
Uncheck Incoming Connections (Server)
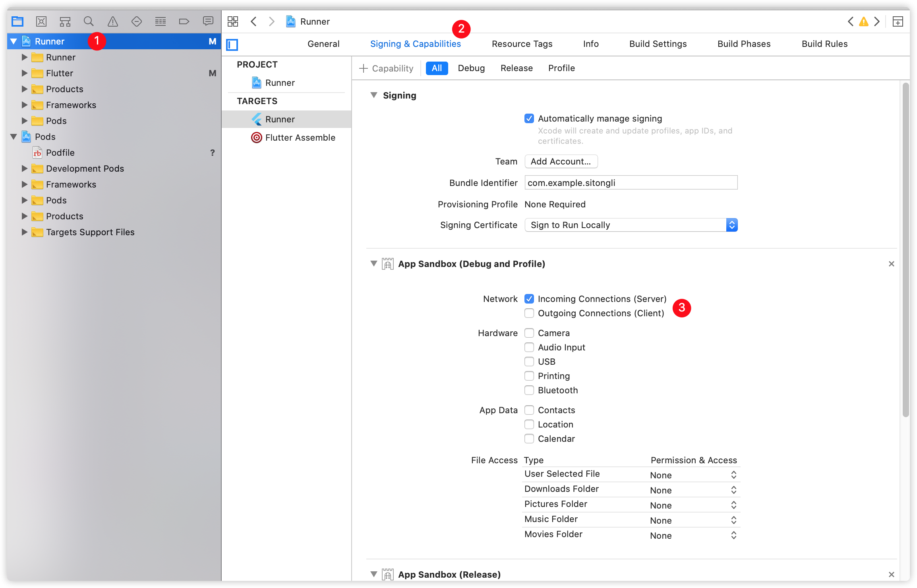[x=529, y=299]
